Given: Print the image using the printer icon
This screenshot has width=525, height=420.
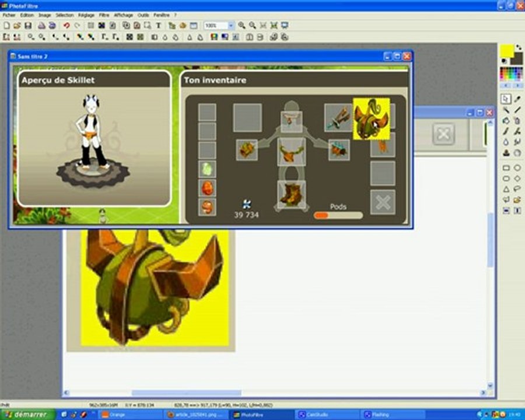Looking at the screenshot, I should [x=41, y=26].
